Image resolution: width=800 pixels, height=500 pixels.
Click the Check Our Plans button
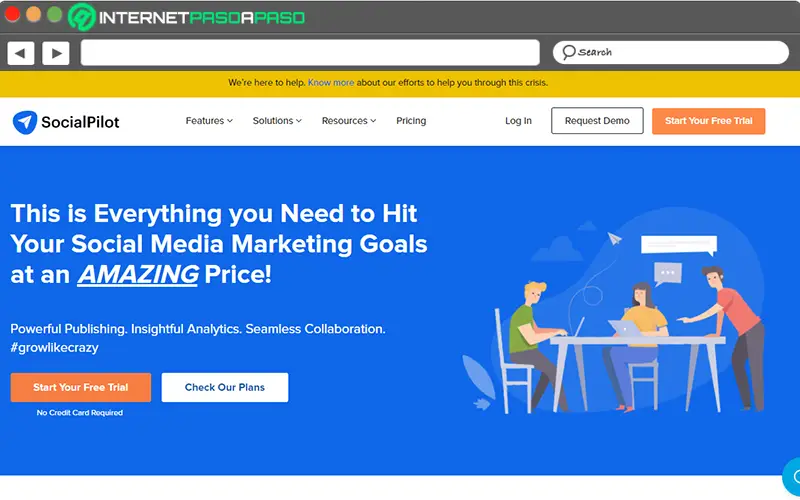pyautogui.click(x=224, y=387)
